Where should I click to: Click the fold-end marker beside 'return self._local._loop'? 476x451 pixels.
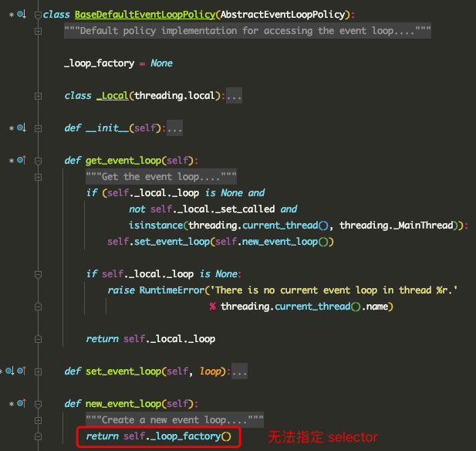pos(38,339)
